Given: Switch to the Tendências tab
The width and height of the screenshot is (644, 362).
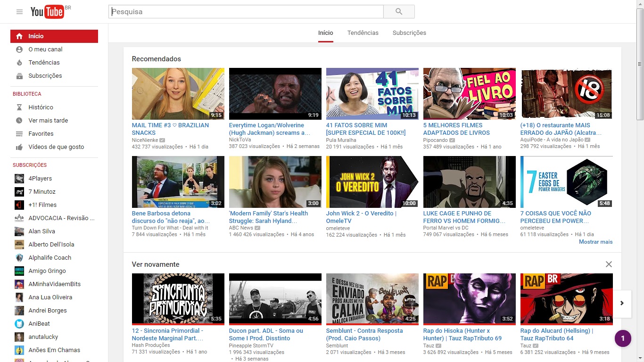Looking at the screenshot, I should (x=363, y=33).
